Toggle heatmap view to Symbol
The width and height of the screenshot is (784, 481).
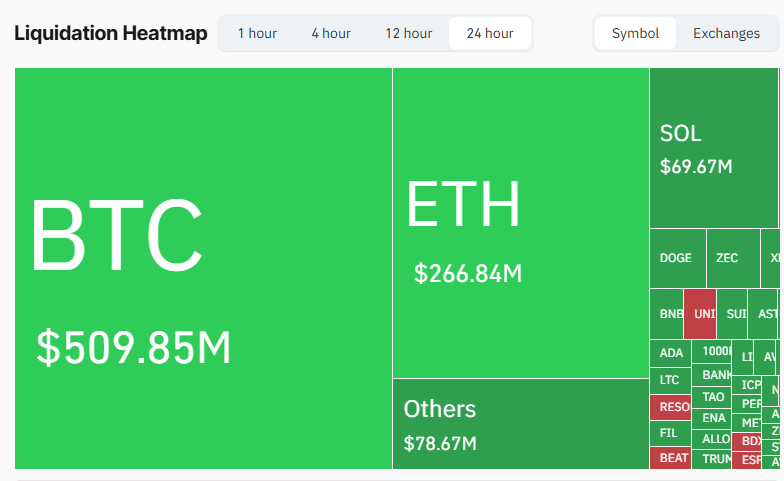click(635, 33)
